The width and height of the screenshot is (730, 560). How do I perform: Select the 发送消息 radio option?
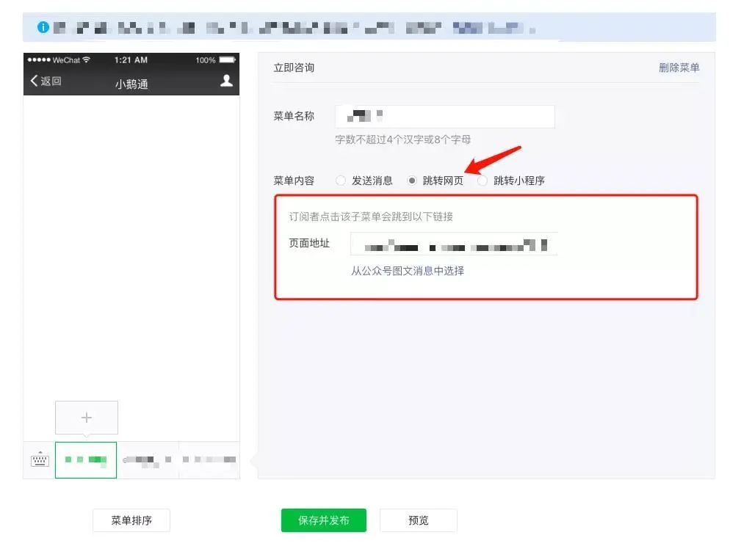pyautogui.click(x=341, y=181)
